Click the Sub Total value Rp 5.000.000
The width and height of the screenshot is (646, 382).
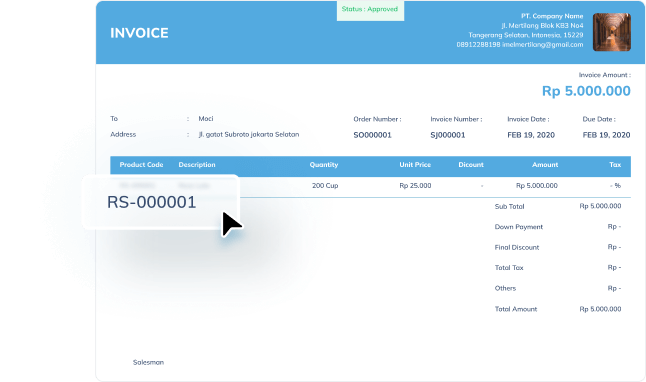point(600,206)
